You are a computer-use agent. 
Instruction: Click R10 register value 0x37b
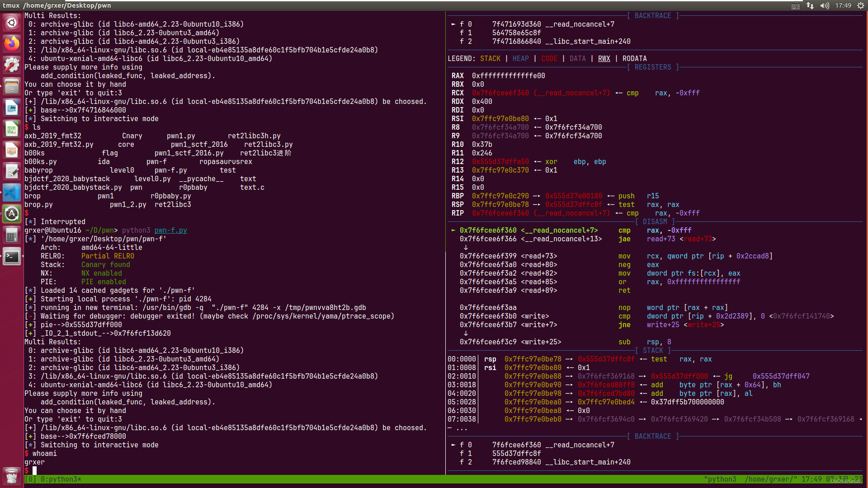point(482,144)
